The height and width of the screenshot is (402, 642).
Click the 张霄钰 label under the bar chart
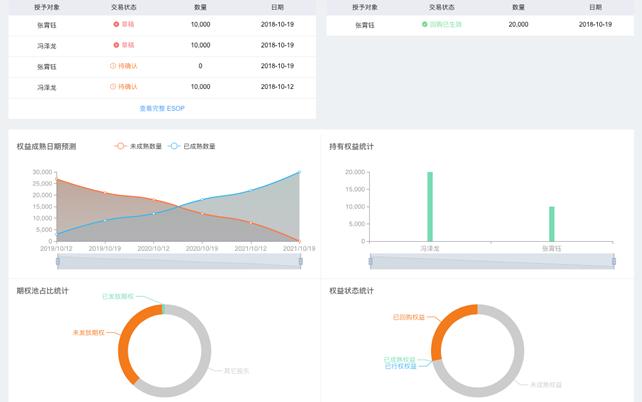(552, 248)
